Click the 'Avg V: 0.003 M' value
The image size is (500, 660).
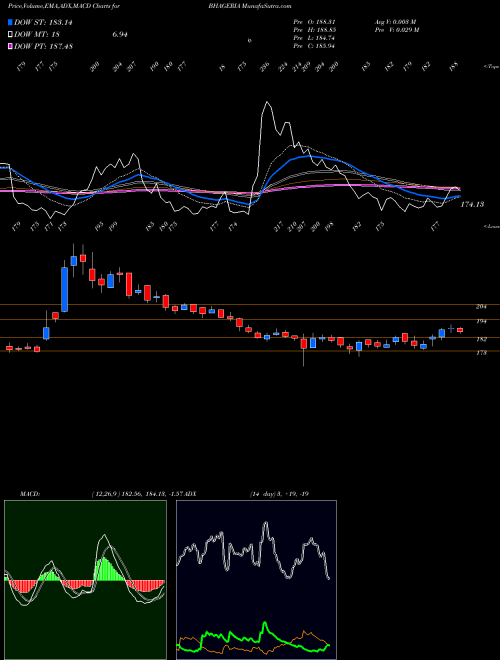point(395,22)
